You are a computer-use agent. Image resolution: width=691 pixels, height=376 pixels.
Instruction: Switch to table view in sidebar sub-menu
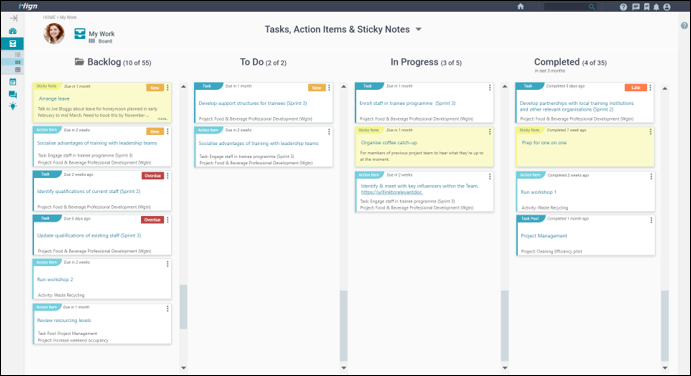(18, 70)
